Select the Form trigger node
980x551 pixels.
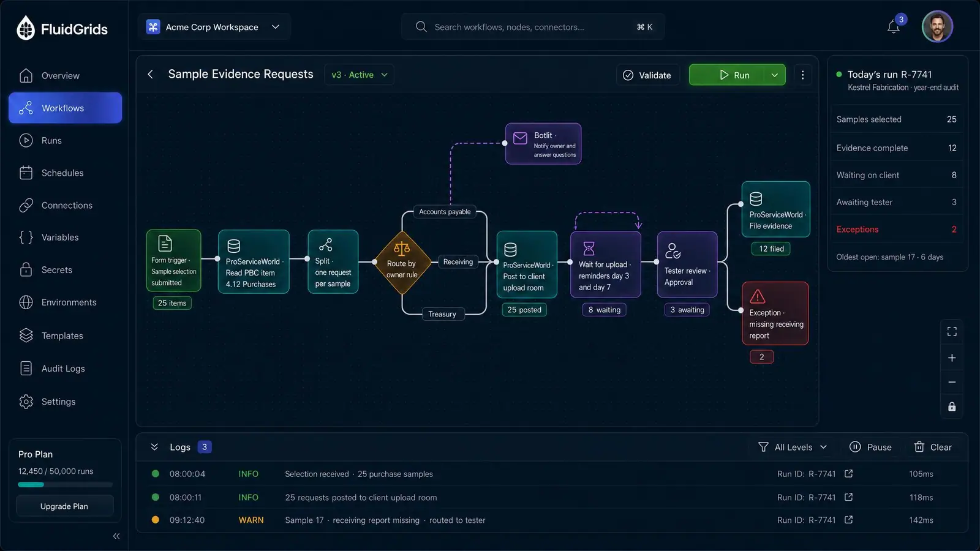[x=173, y=260]
